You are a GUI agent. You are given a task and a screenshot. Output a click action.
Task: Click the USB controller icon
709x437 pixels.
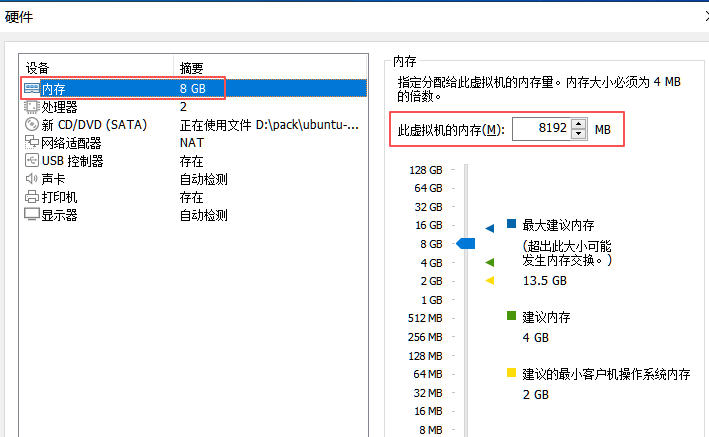coord(31,161)
